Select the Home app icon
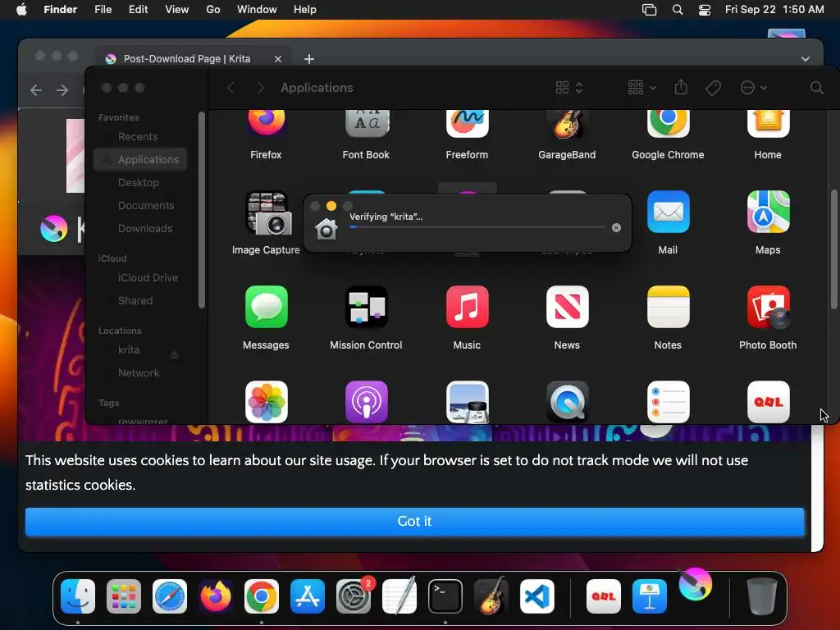 (768, 124)
